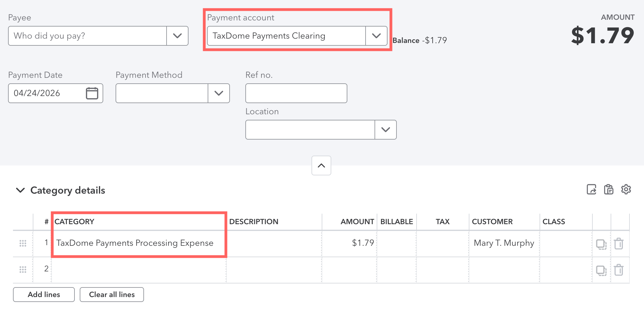Click the Clear all lines button
The width and height of the screenshot is (644, 310).
[112, 295]
